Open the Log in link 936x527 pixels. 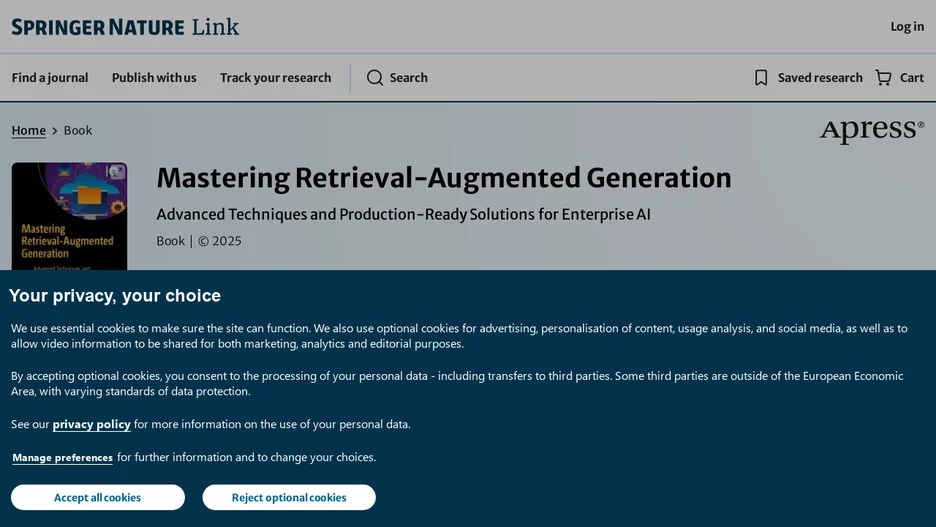[x=907, y=27]
